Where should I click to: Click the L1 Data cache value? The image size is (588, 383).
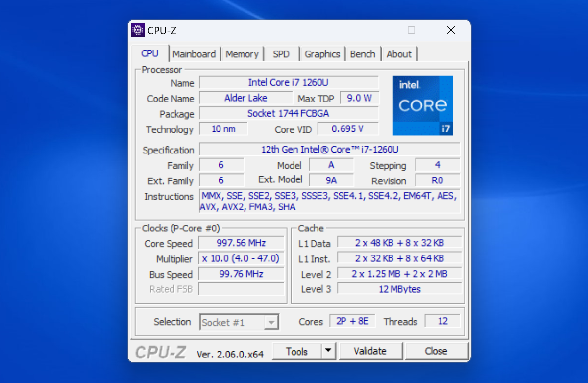pos(399,243)
